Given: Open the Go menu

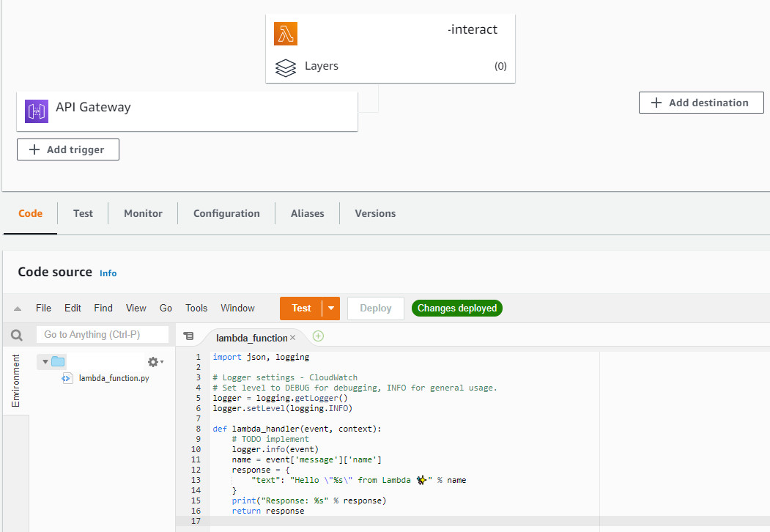Looking at the screenshot, I should coord(166,308).
